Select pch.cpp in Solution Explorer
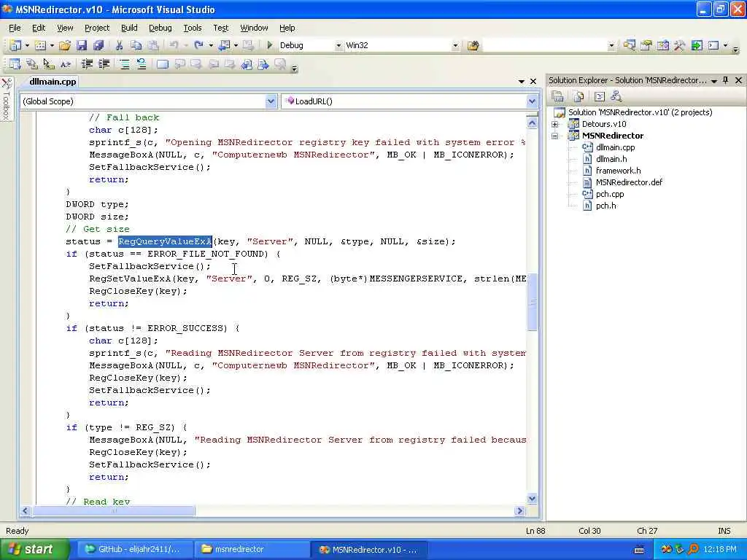This screenshot has height=560, width=747. 610,194
